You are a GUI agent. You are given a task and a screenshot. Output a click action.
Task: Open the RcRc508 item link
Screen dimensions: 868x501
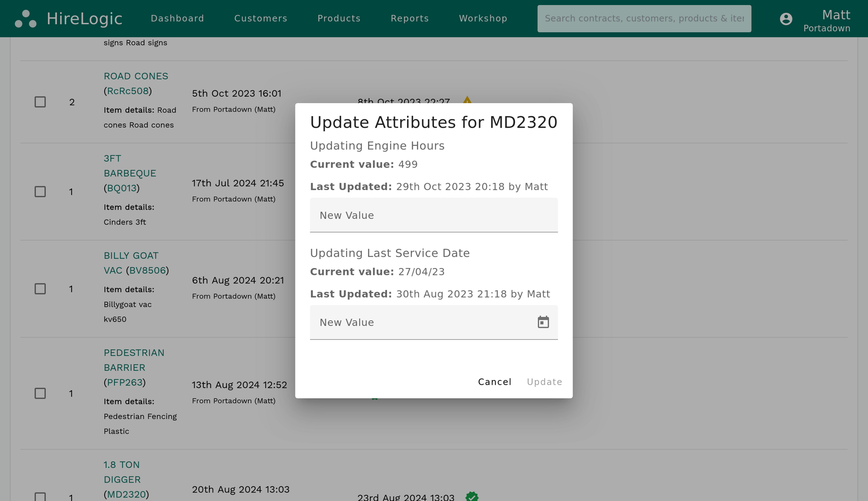pos(128,91)
